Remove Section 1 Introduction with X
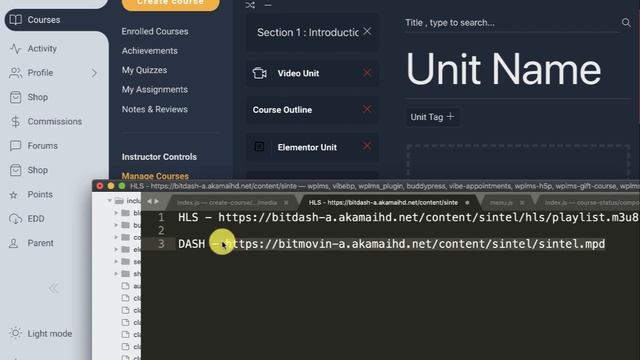Image resolution: width=640 pixels, height=360 pixels. [x=367, y=31]
